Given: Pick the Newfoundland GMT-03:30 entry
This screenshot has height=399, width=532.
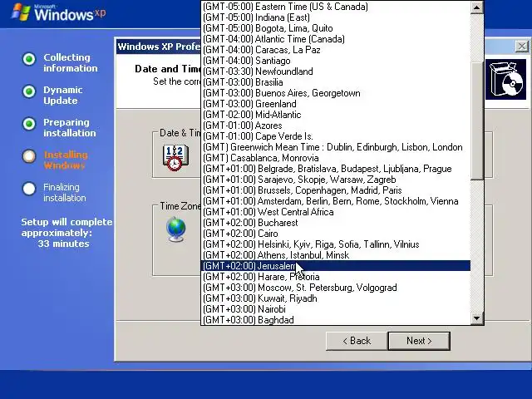Looking at the screenshot, I should point(336,71).
